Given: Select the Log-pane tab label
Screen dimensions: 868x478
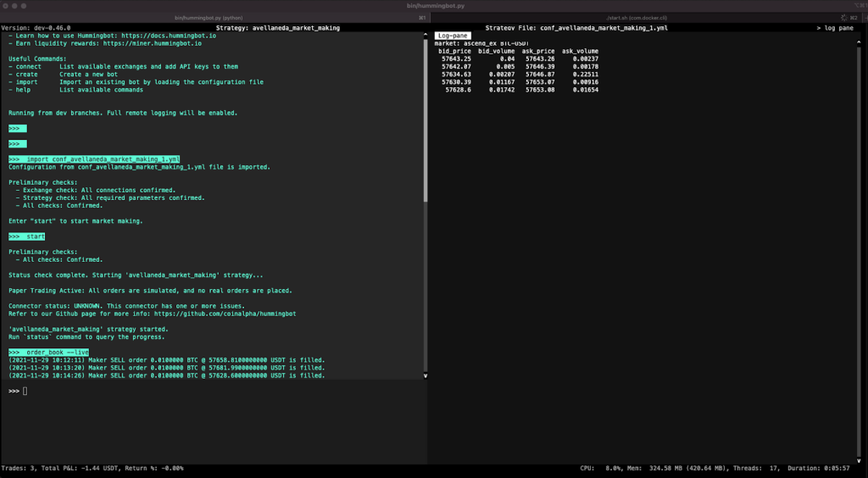Looking at the screenshot, I should [x=453, y=36].
